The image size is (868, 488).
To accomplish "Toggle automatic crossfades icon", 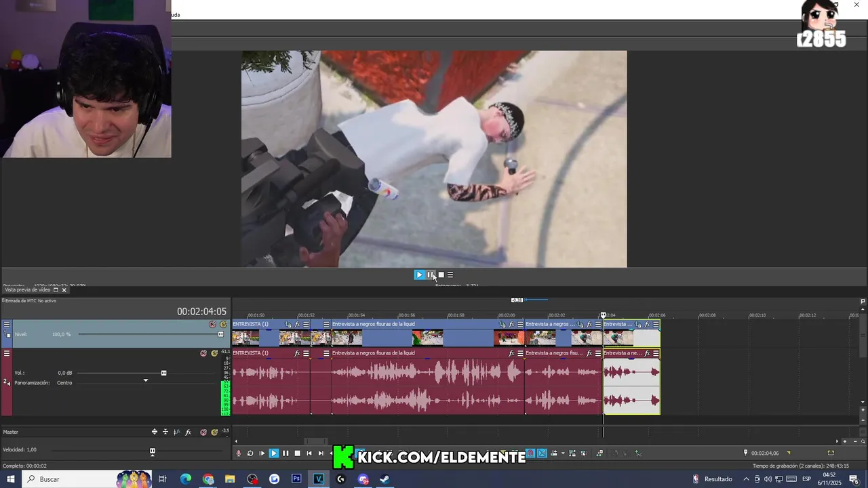I will tap(542, 453).
